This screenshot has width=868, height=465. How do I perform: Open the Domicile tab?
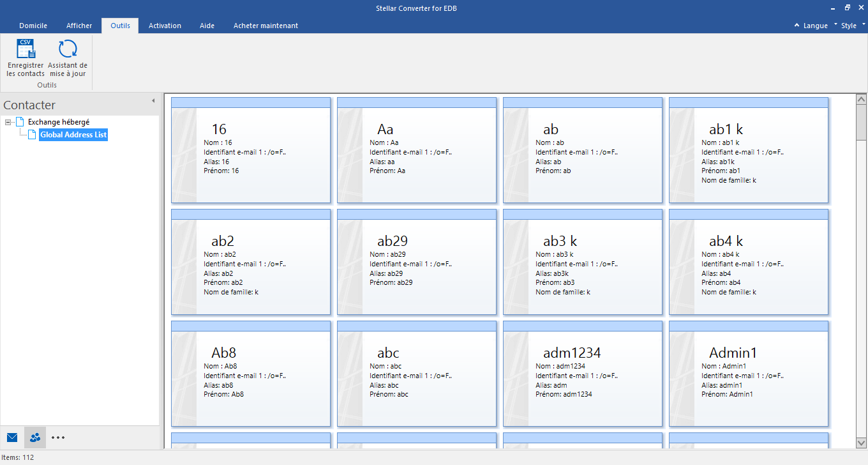33,26
